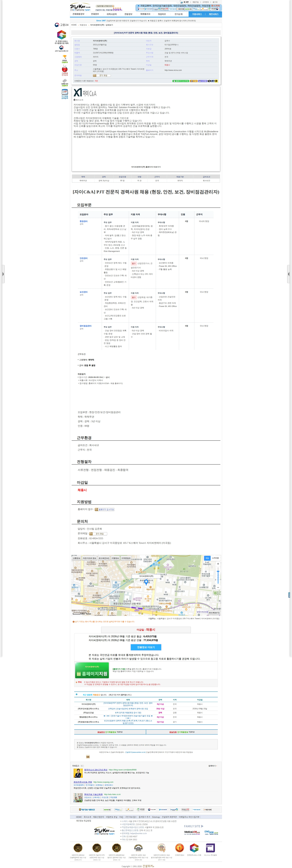
Task: Expand the right edge side panel arrow
Action: coord(289,274)
